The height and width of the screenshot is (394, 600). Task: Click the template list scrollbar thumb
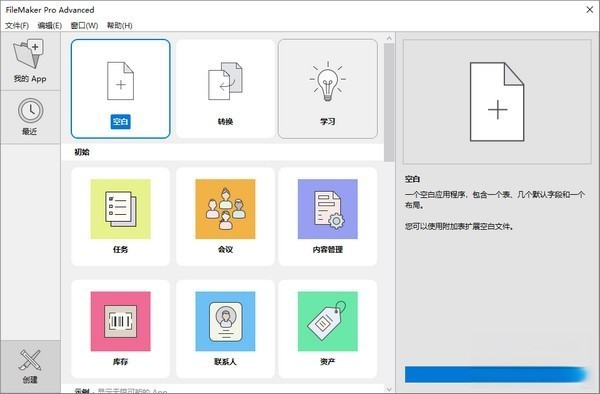pos(389,102)
